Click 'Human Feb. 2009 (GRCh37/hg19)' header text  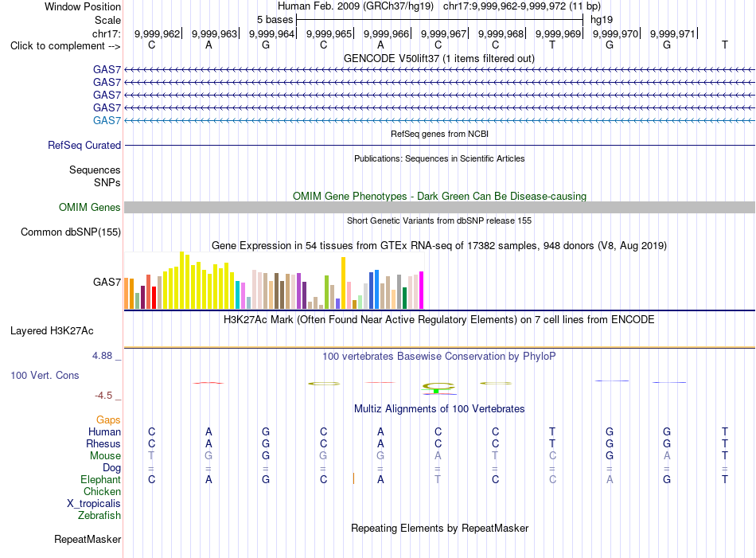coord(356,6)
